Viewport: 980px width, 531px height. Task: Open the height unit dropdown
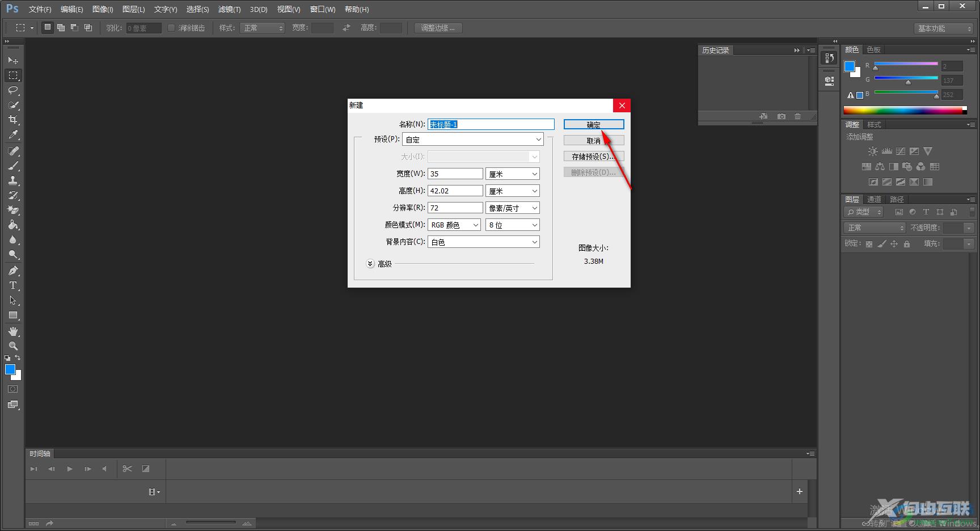pos(513,191)
